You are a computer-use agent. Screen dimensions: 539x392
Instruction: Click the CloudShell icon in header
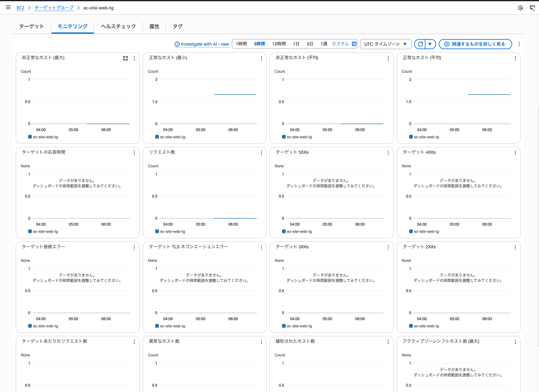pos(532,8)
